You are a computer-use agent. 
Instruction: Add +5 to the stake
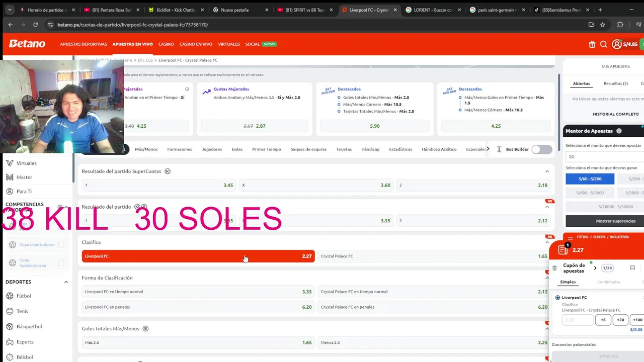click(x=603, y=320)
